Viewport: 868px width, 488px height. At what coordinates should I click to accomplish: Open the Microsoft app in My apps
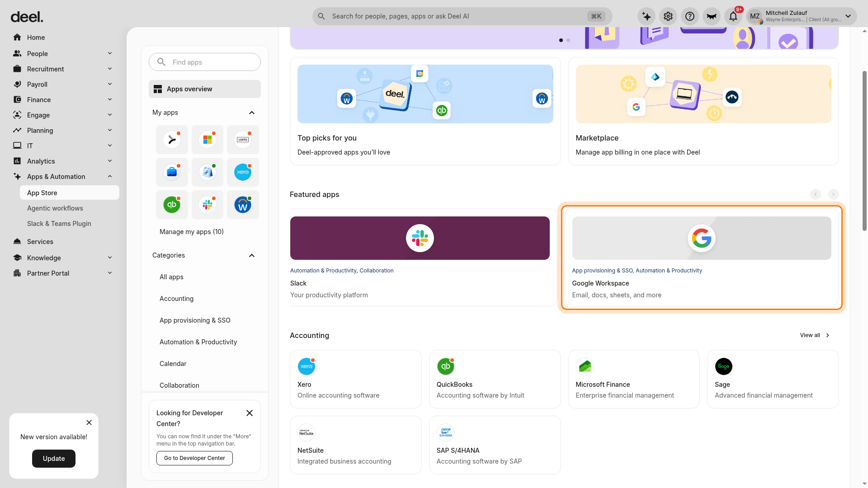pyautogui.click(x=208, y=140)
